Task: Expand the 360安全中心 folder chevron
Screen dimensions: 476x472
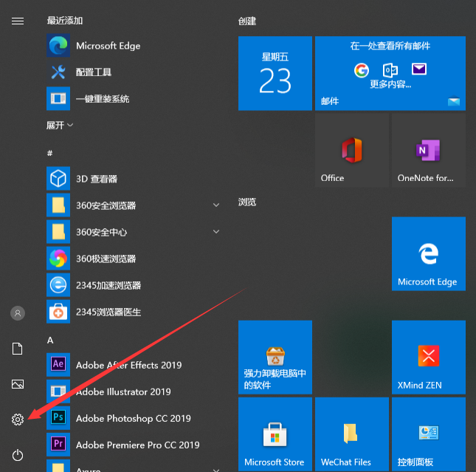Action: pos(216,232)
